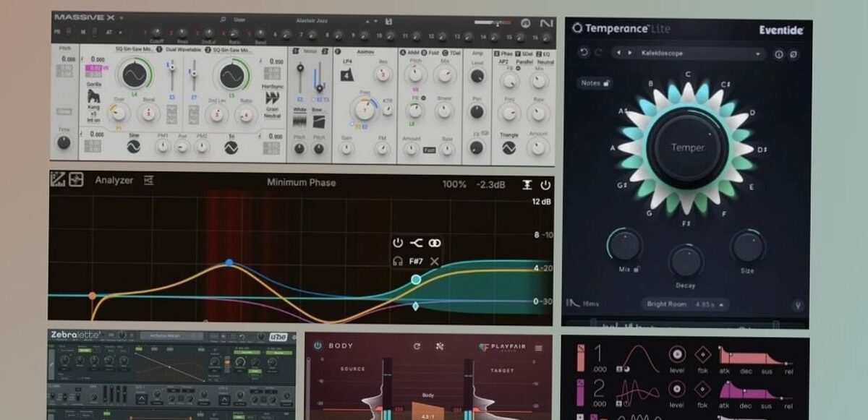Solo the F#7 band with the headphone icon
868x420 pixels.
pos(398,260)
